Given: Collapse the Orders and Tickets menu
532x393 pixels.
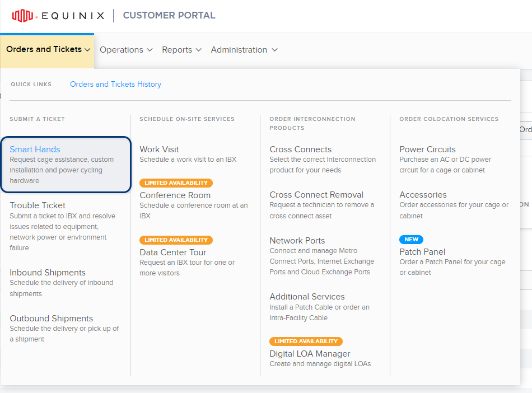Looking at the screenshot, I should tap(48, 49).
